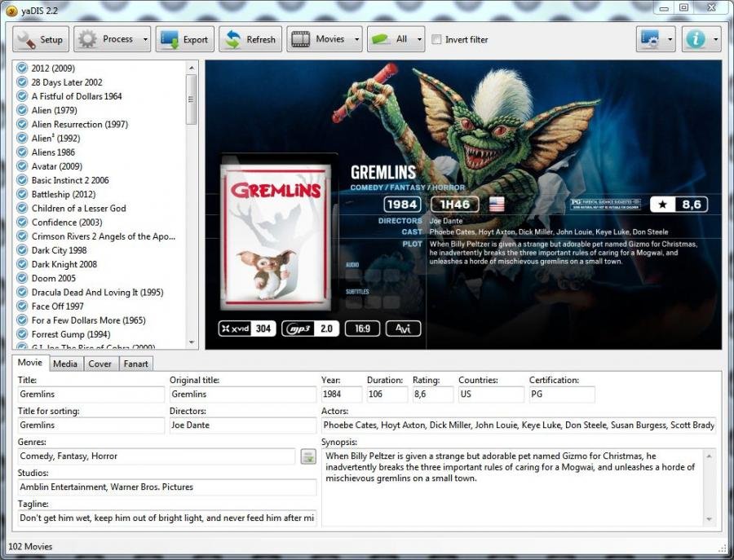Image resolution: width=734 pixels, height=560 pixels.
Task: Toggle the check icon beside 28 Days Later 2002
Action: click(x=22, y=82)
